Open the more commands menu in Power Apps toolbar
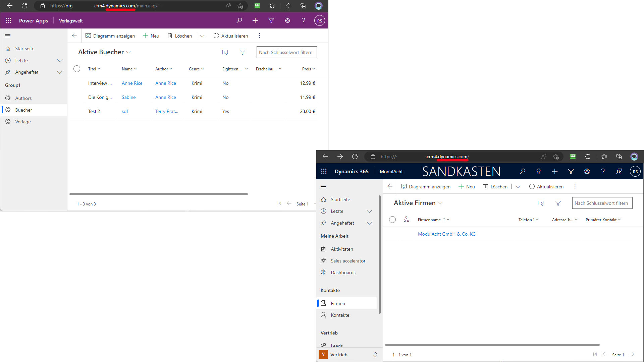The height and width of the screenshot is (362, 644). 259,36
